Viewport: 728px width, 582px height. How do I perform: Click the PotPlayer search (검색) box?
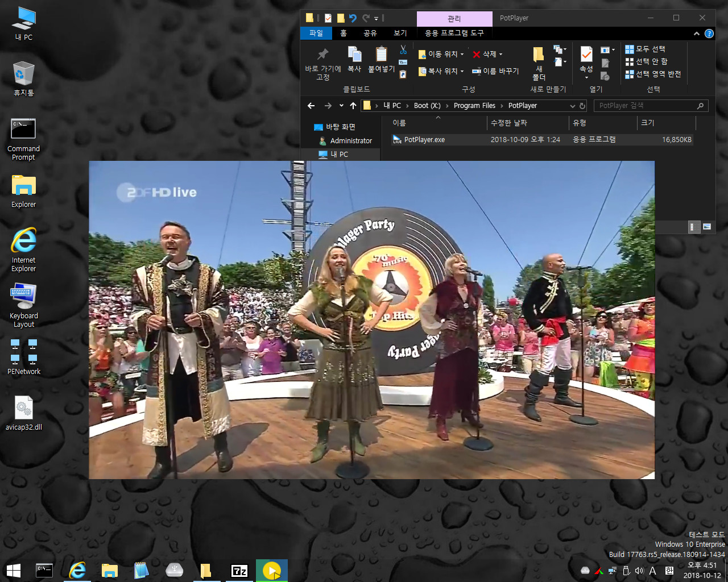tap(651, 106)
